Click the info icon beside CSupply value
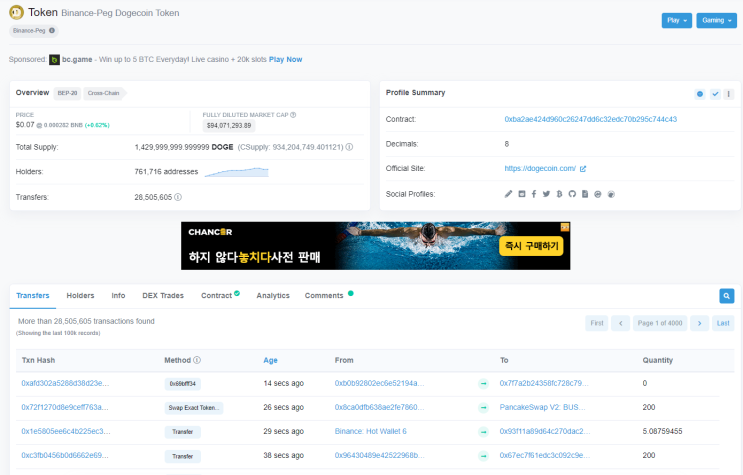Image resolution: width=743 pixels, height=475 pixels. pyautogui.click(x=349, y=147)
